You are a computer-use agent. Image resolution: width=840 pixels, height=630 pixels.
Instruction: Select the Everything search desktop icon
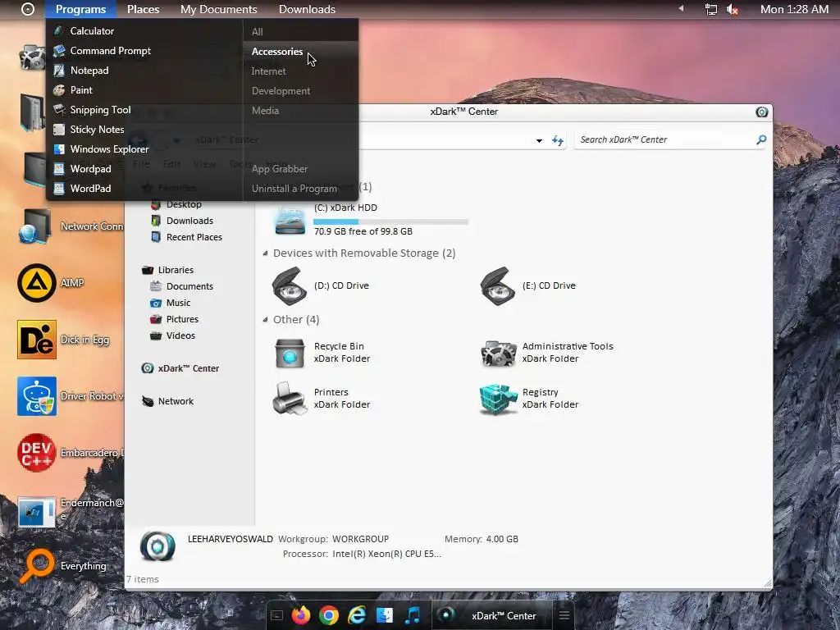pos(36,566)
